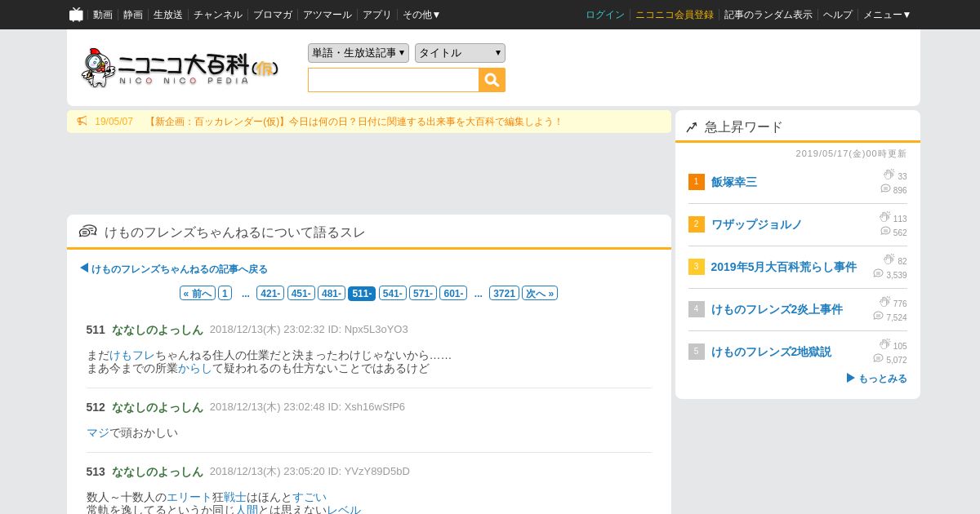
Task: Click the clap count icon showing 113
Action: click(884, 217)
